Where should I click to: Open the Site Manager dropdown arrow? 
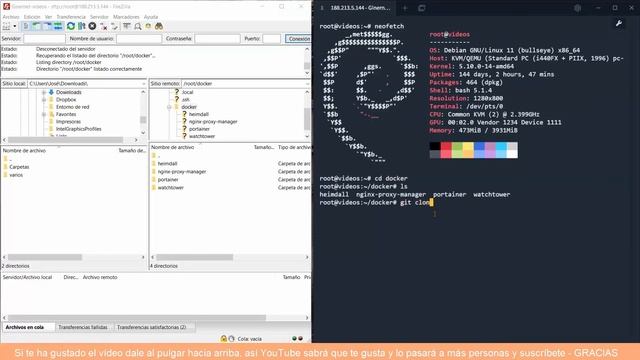[15, 26]
